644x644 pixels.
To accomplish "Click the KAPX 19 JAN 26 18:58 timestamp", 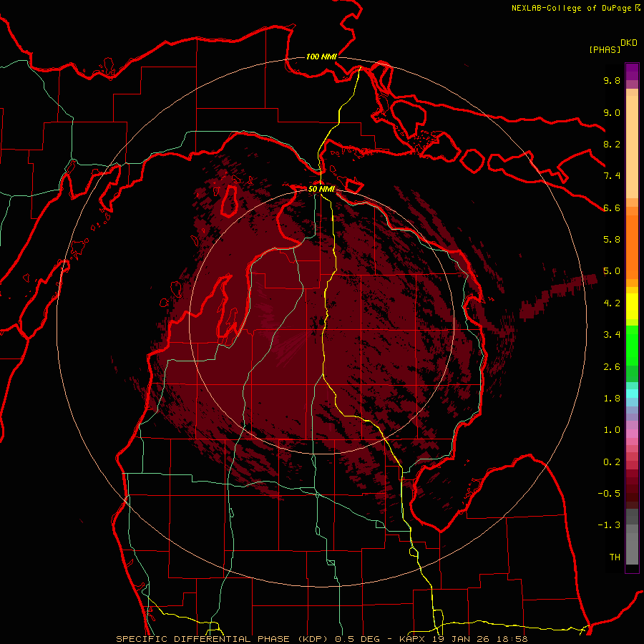I will [464, 639].
